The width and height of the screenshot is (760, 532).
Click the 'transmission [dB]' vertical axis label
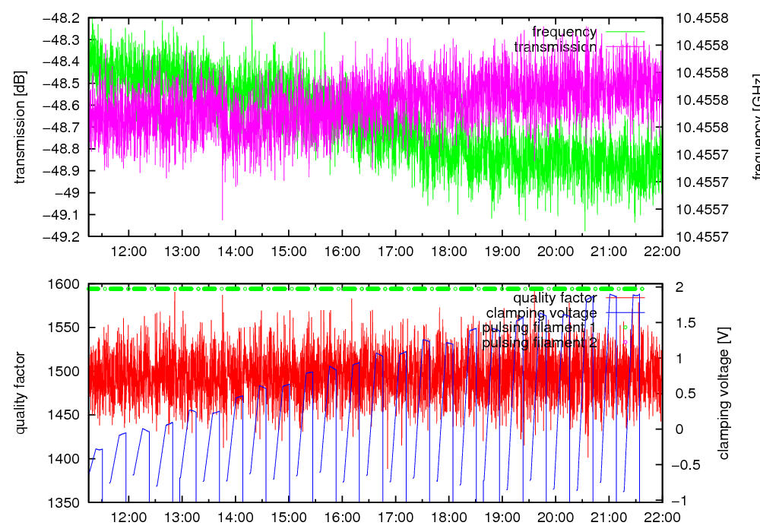coord(21,127)
